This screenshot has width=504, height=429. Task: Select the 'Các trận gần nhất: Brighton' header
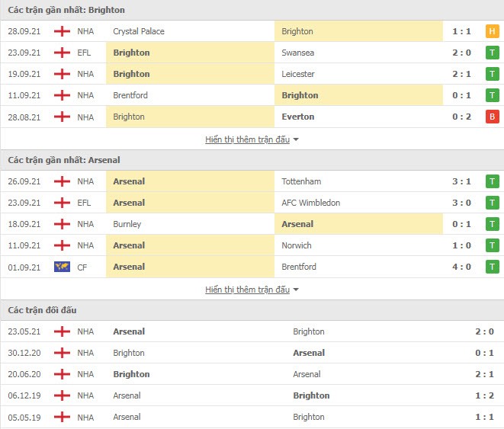pos(66,10)
